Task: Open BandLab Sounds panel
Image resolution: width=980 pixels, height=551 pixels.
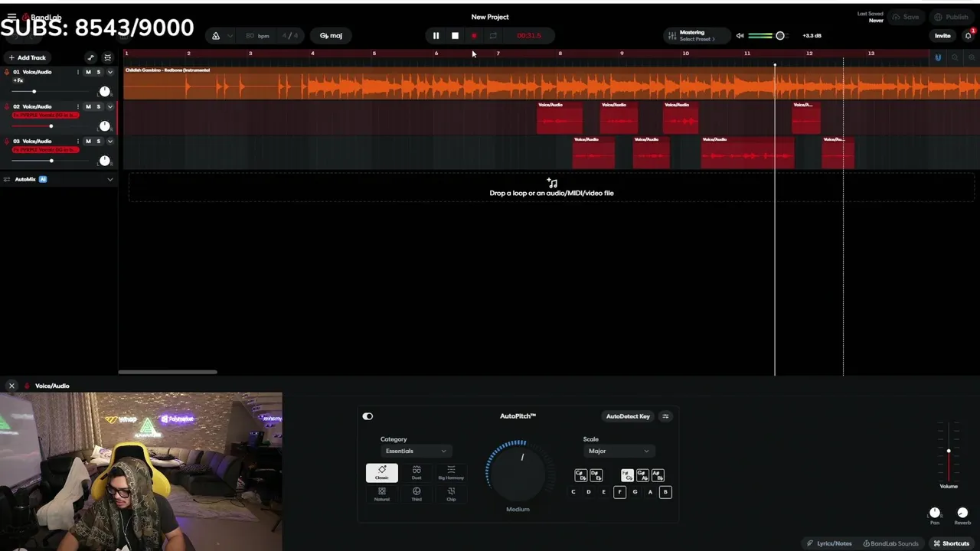Action: (x=891, y=543)
